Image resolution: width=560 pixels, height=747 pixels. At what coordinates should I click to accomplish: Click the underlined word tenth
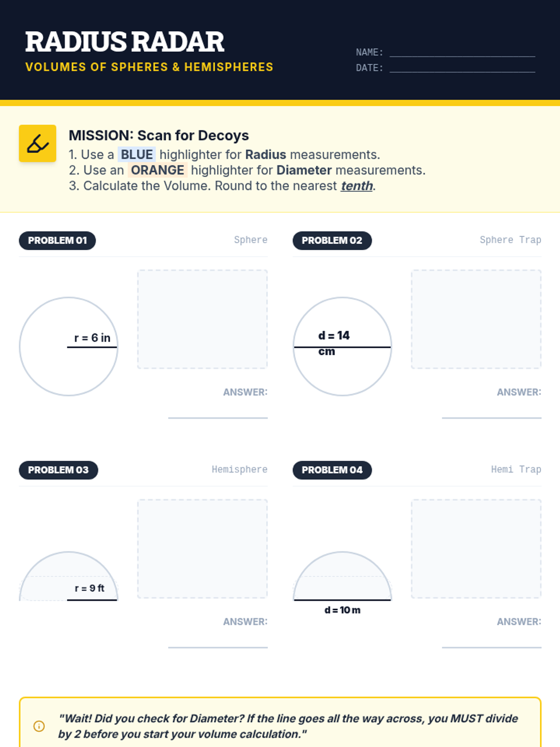click(x=357, y=186)
